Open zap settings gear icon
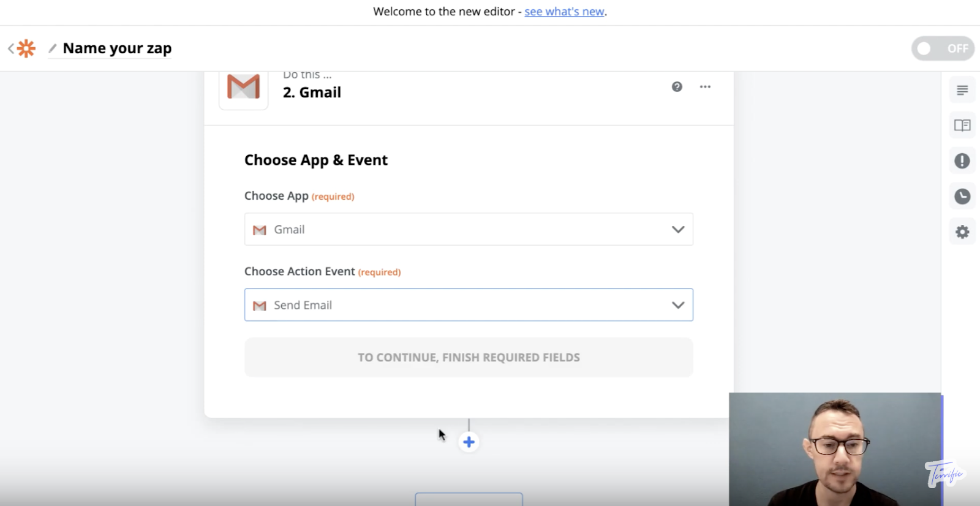The image size is (980, 506). coord(962,232)
